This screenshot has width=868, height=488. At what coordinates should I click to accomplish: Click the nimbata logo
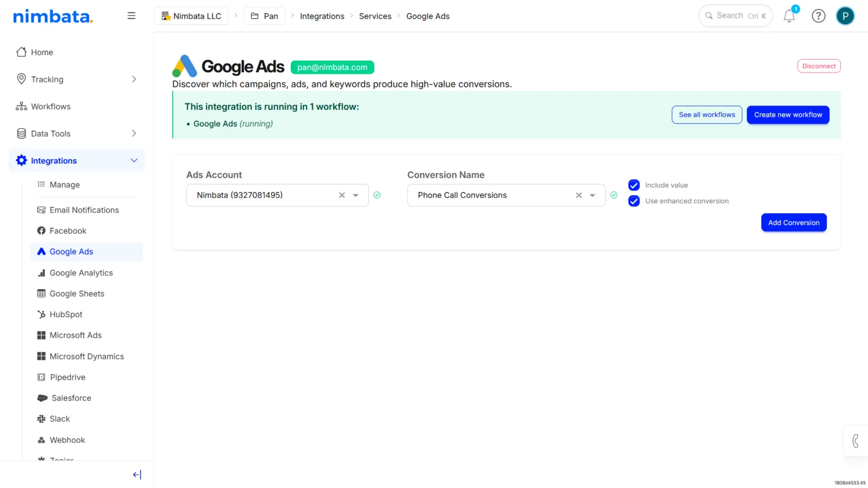53,16
